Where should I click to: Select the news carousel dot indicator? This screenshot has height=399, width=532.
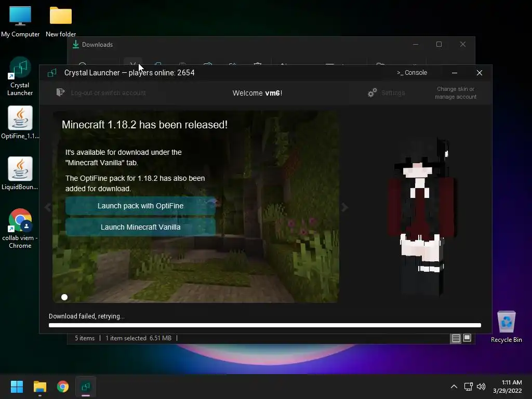64,297
